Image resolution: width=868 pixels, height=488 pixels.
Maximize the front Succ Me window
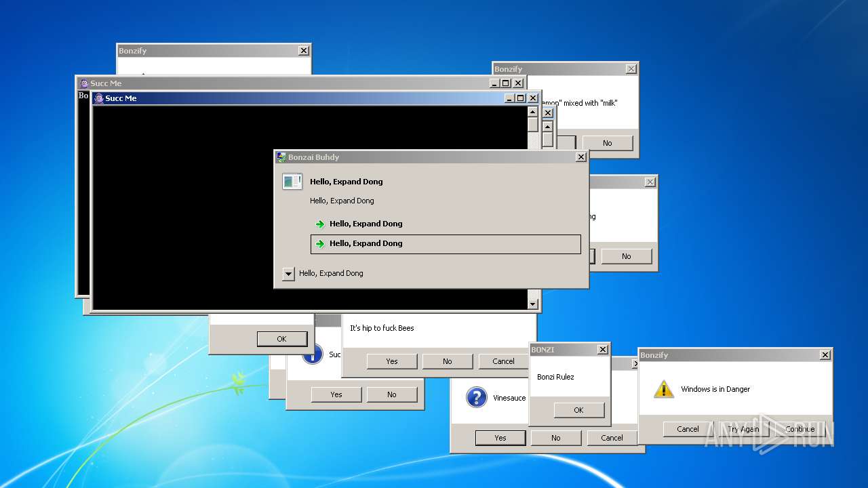click(520, 98)
